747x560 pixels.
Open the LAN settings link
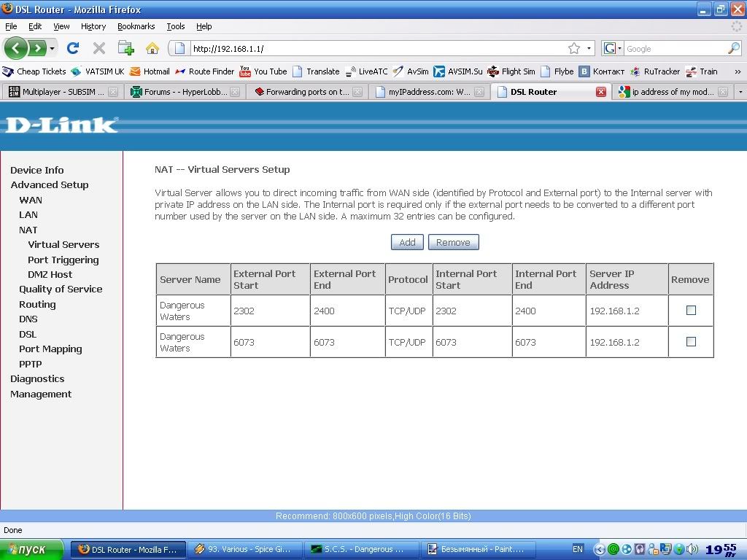click(28, 215)
